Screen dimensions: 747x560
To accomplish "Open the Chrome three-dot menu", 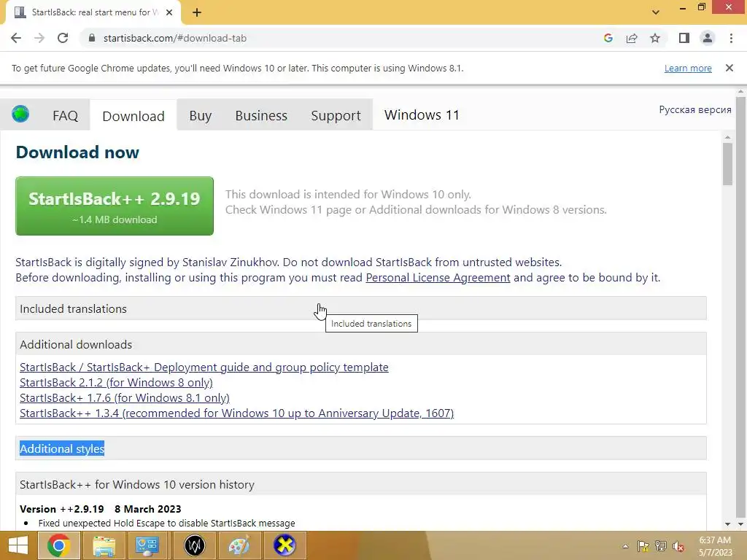I will coord(731,38).
